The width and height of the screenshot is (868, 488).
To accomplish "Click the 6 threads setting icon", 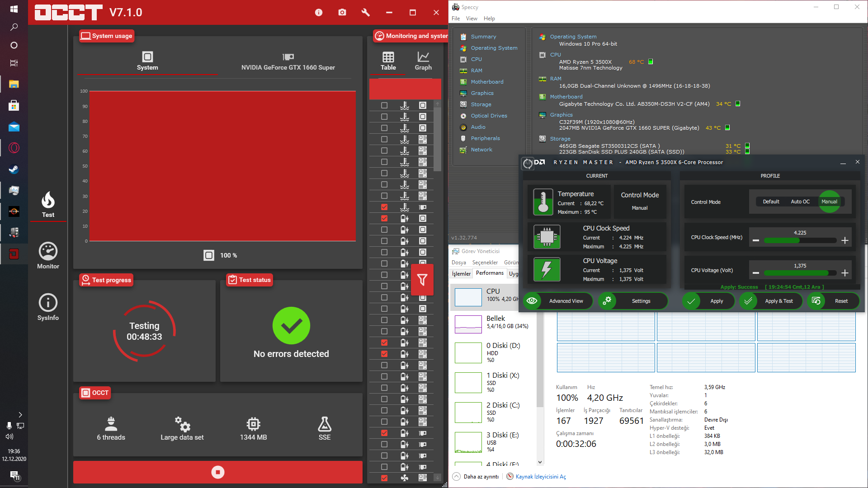I will pyautogui.click(x=111, y=424).
